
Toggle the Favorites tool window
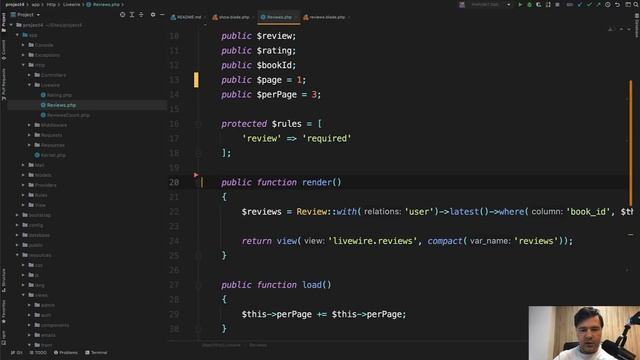[x=4, y=312]
